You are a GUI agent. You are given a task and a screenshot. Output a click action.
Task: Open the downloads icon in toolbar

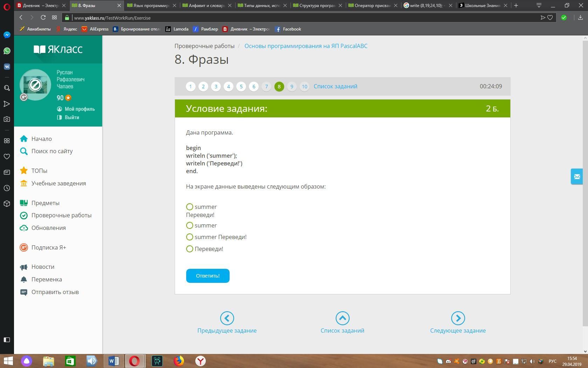point(580,18)
